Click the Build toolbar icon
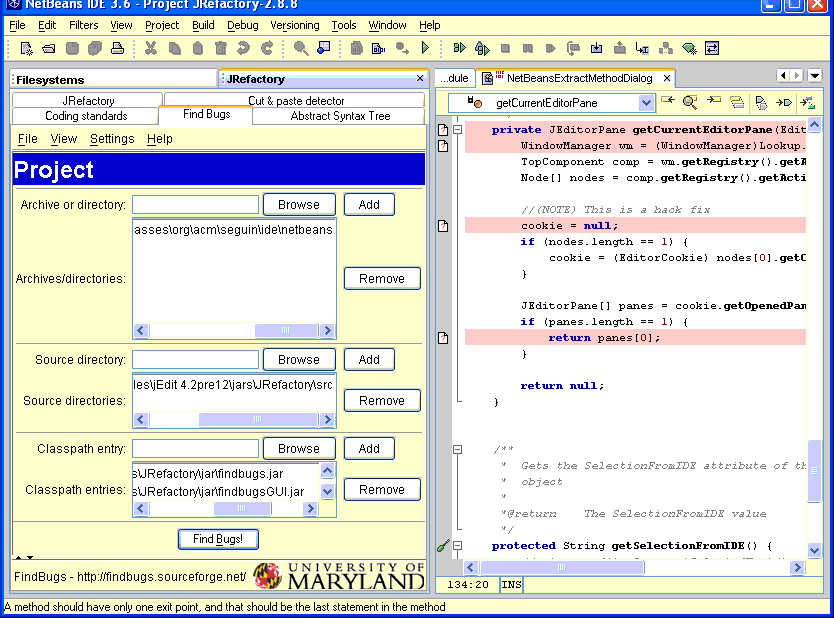The height and width of the screenshot is (618, 834). pyautogui.click(x=379, y=48)
